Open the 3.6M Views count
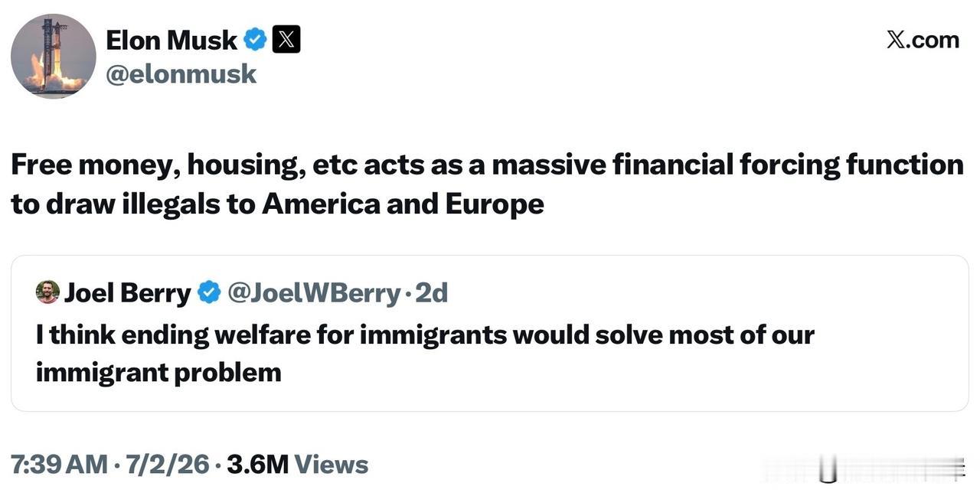This screenshot has height=496, width=980. 297,464
